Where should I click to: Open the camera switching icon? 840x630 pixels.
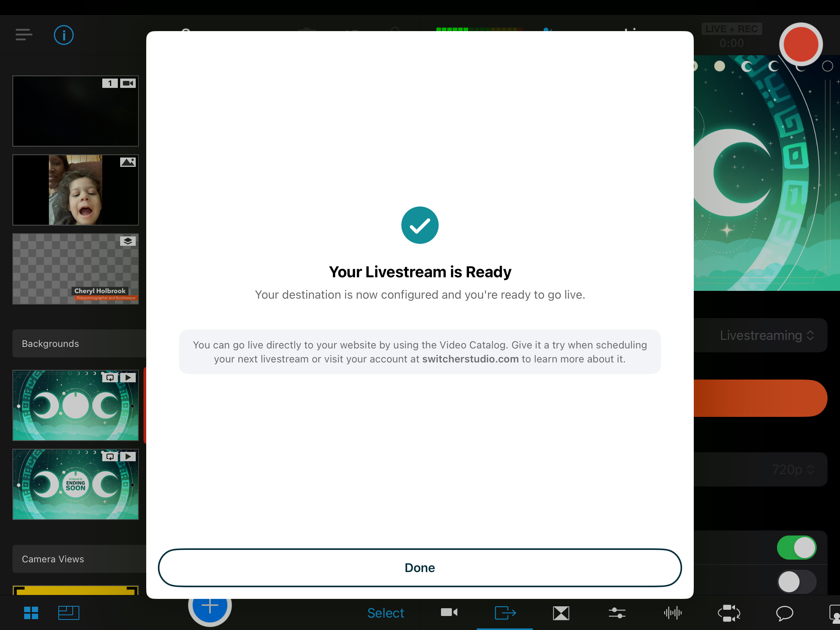pyautogui.click(x=729, y=613)
